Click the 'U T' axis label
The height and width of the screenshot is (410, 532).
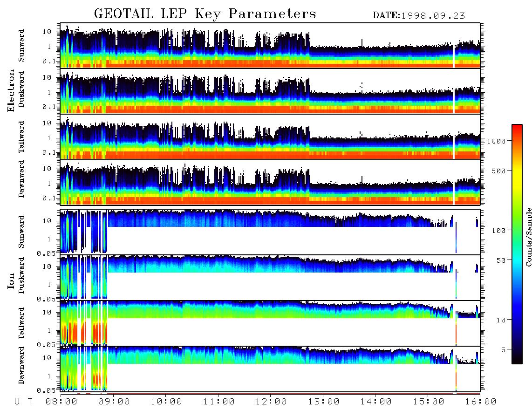23,402
